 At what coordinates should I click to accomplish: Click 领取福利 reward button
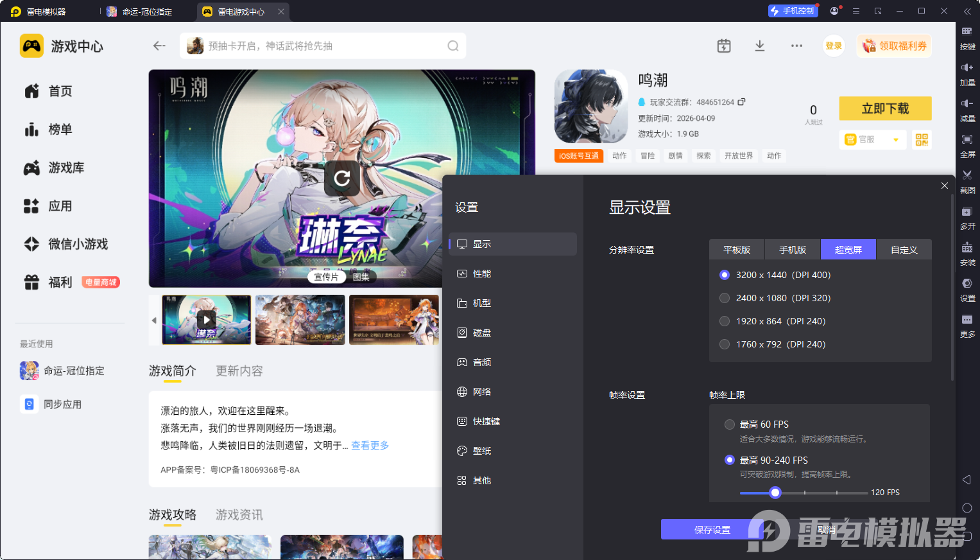pyautogui.click(x=894, y=46)
